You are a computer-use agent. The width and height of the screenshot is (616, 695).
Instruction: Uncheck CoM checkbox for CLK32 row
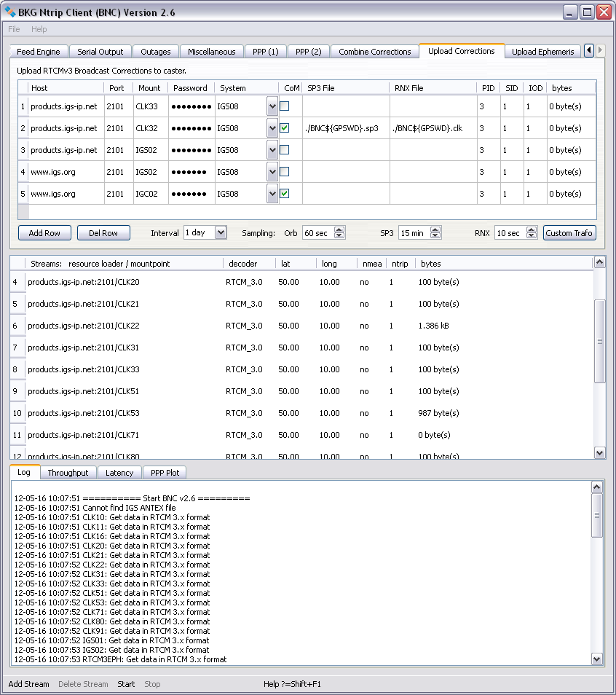285,128
